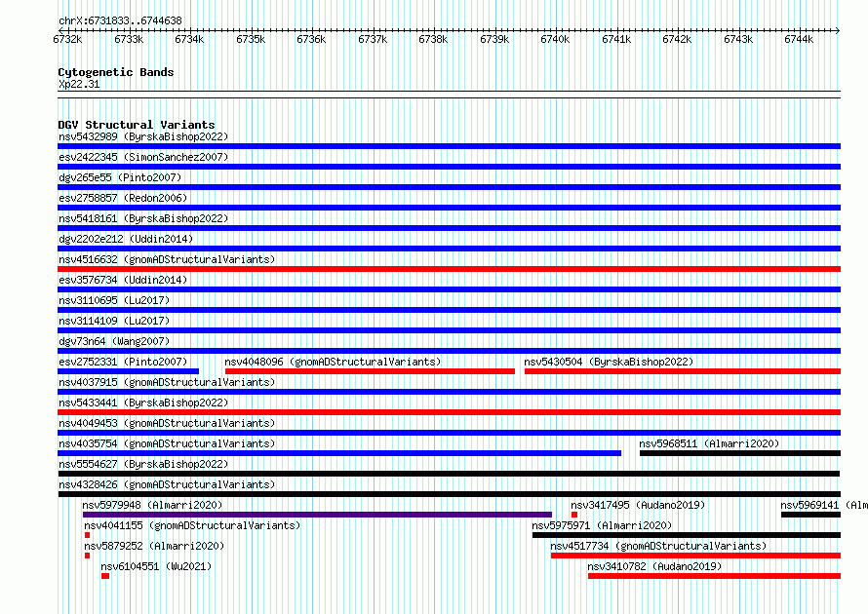Select the esv2422345 (SimonSanchez2007) label

pos(143,157)
